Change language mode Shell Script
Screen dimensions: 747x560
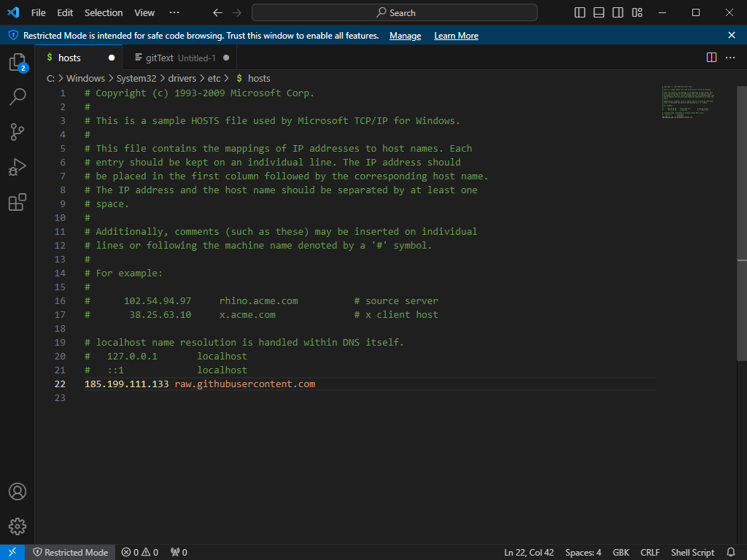(692, 553)
